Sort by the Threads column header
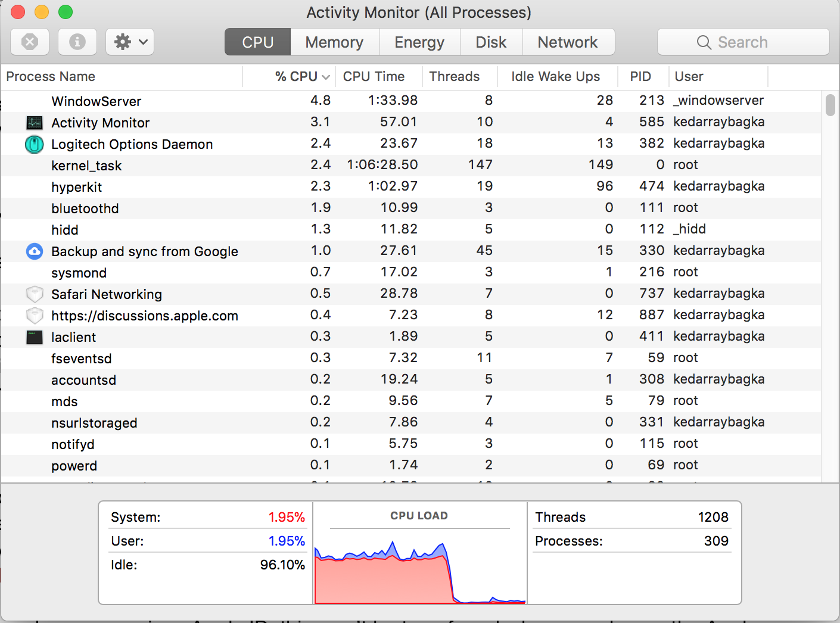 tap(455, 76)
